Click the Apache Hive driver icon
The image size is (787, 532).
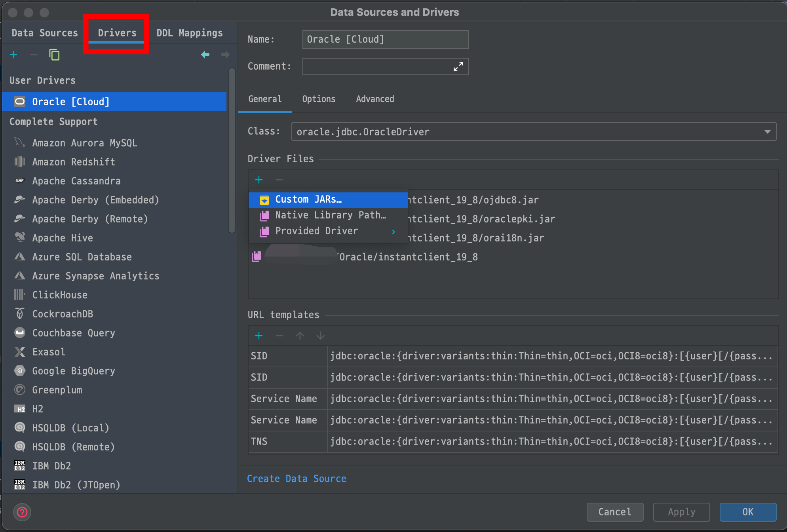[x=20, y=237]
